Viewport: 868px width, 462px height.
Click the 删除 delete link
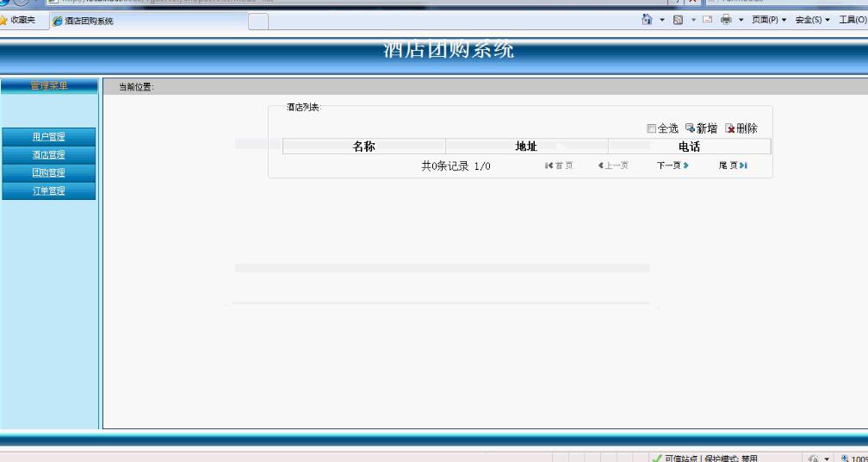(747, 128)
